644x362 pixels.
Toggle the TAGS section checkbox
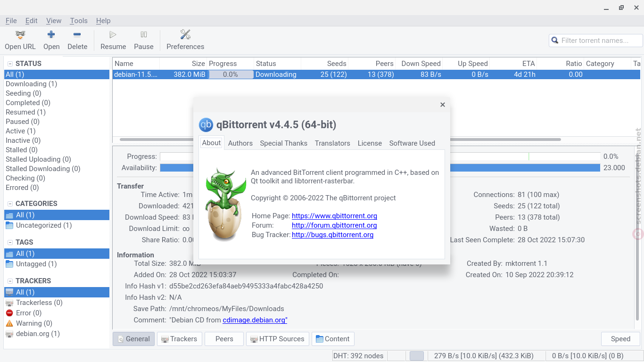(x=10, y=242)
